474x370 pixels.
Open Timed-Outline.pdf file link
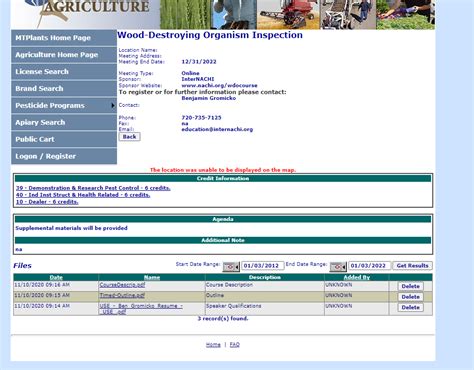[x=122, y=295]
